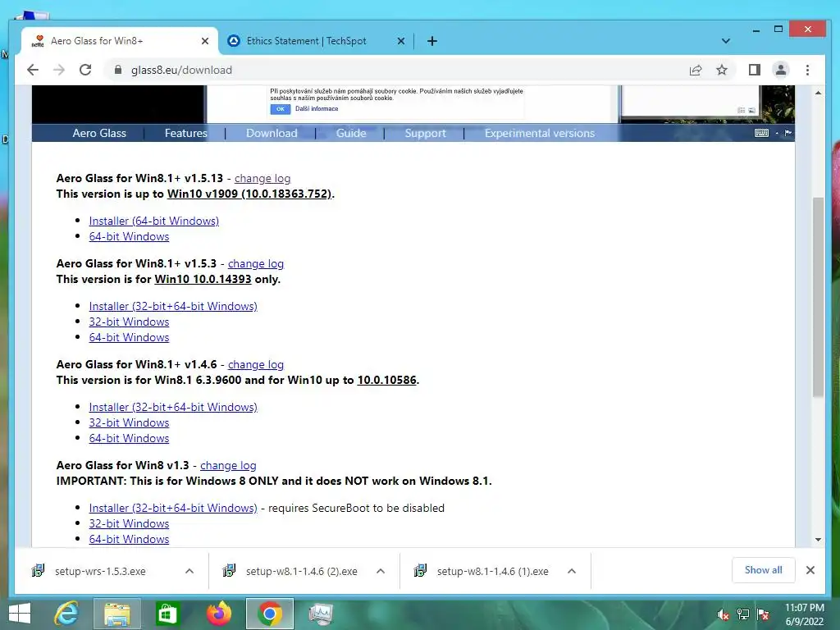Click the flag icon in site navbar
The height and width of the screenshot is (630, 840).
[x=788, y=133]
